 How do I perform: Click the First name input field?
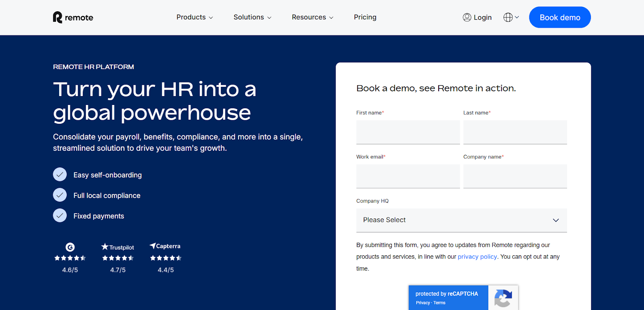point(408,132)
